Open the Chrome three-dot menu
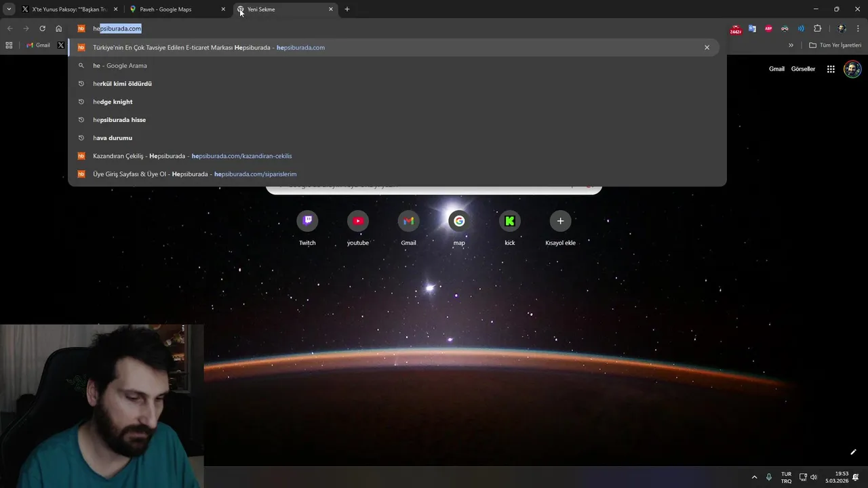868x488 pixels. (859, 28)
